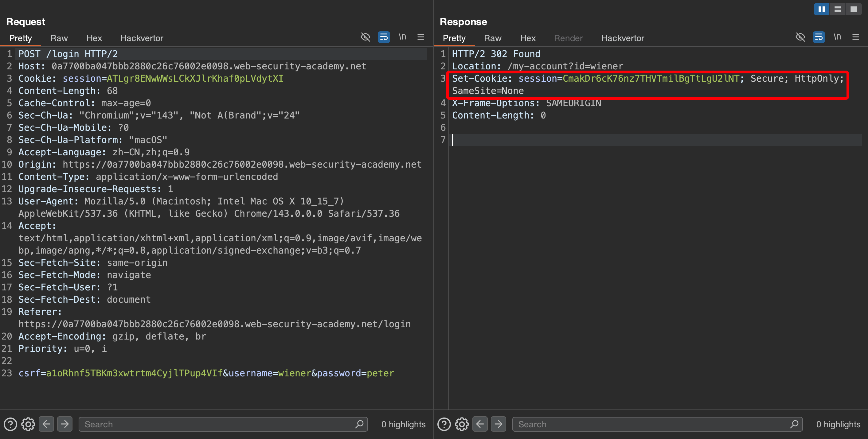Switch to combined tabbed layout view
Image resolution: width=868 pixels, height=439 pixels.
pos(854,9)
